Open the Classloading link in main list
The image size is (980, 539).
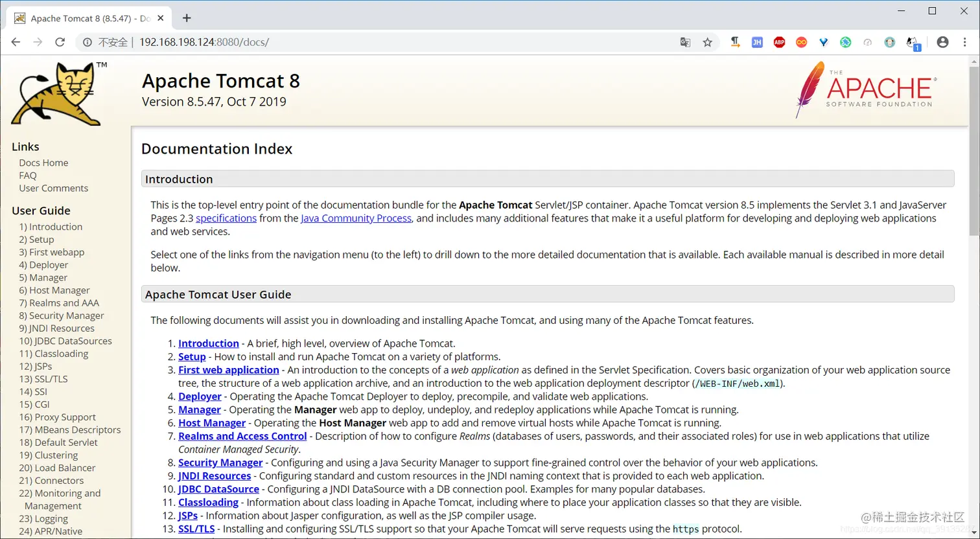(x=208, y=502)
